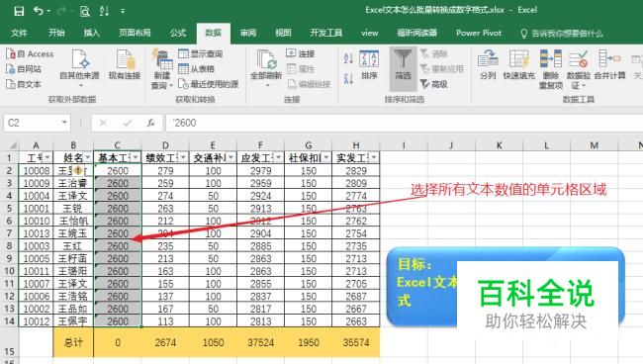Image resolution: width=643 pixels, height=364 pixels.
Task: Click cell containing 王译文 in row 4
Action: point(73,196)
